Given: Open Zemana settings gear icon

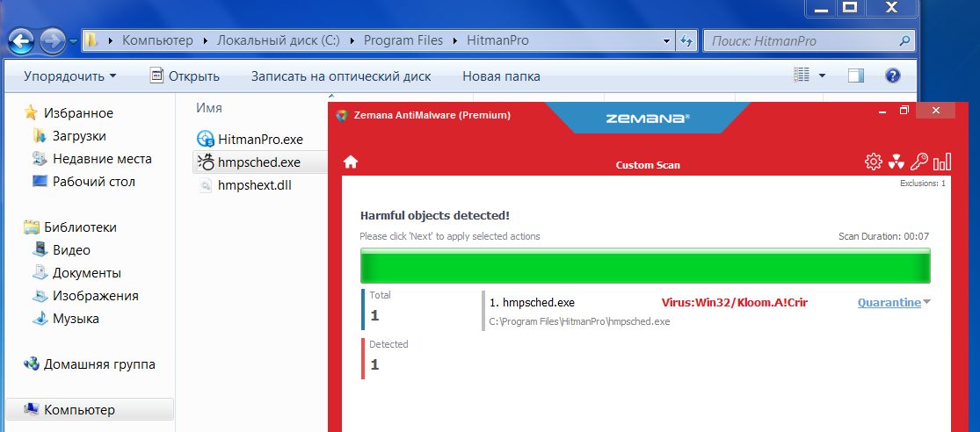Looking at the screenshot, I should (873, 162).
